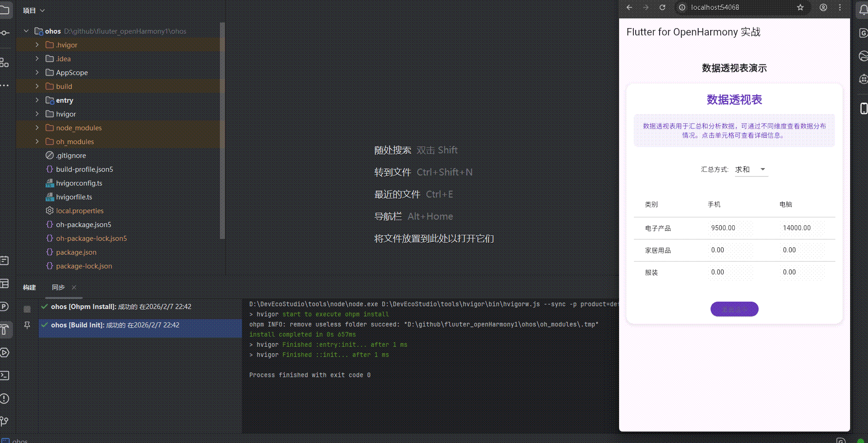Click the browser back arrow
Image resolution: width=868 pixels, height=443 pixels.
click(629, 7)
